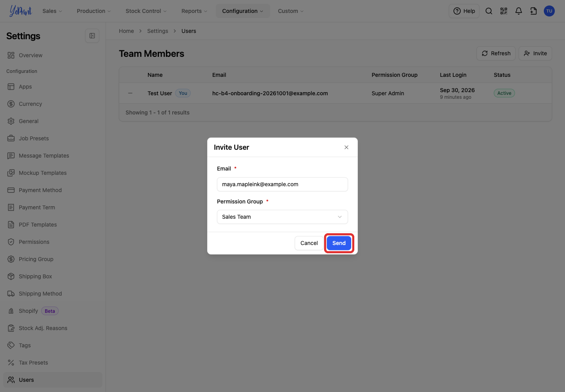
Task: Click the Super Admin cell
Action: click(x=388, y=93)
